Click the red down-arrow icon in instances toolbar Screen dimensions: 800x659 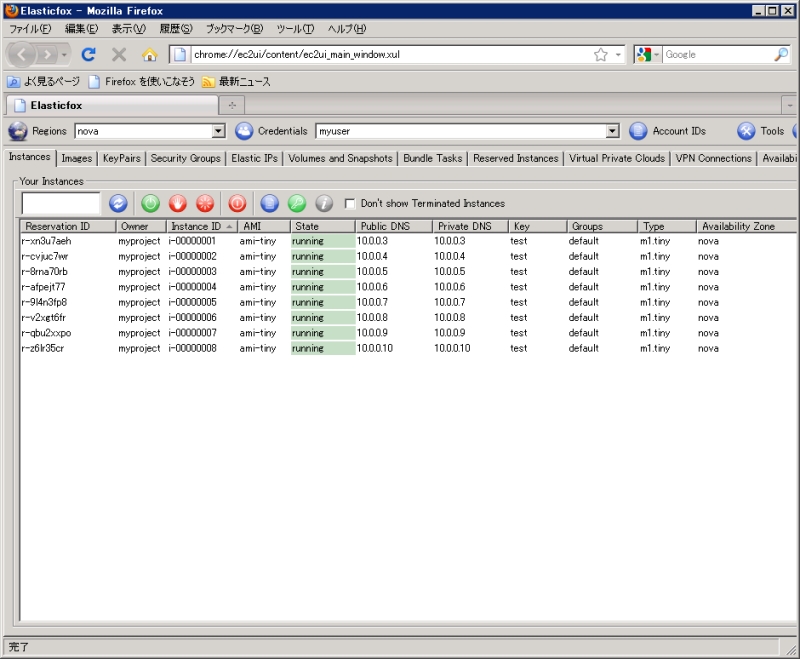click(x=178, y=203)
